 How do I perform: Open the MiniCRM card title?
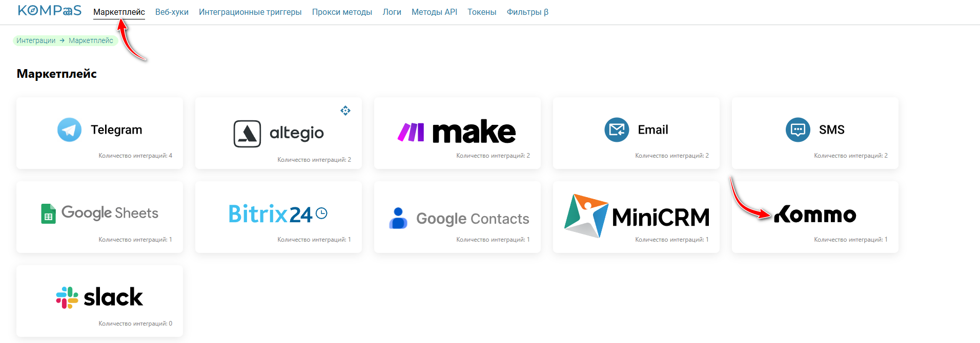click(x=661, y=217)
